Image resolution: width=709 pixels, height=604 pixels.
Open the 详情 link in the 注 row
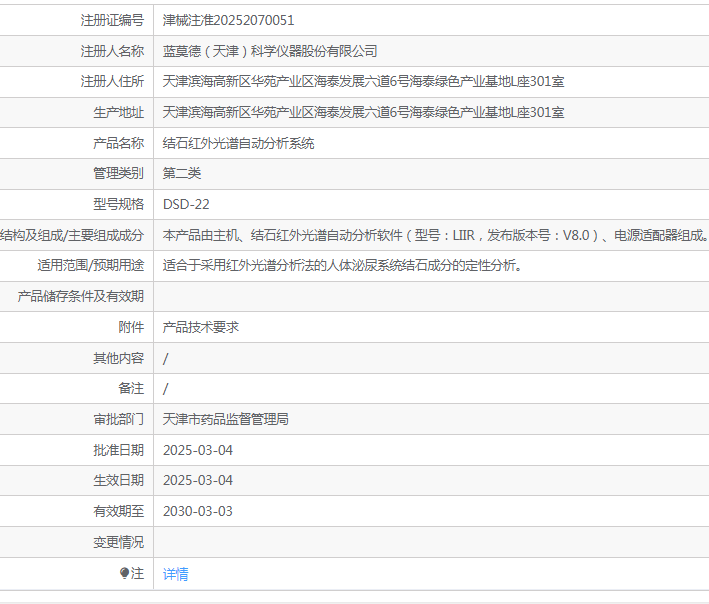175,574
